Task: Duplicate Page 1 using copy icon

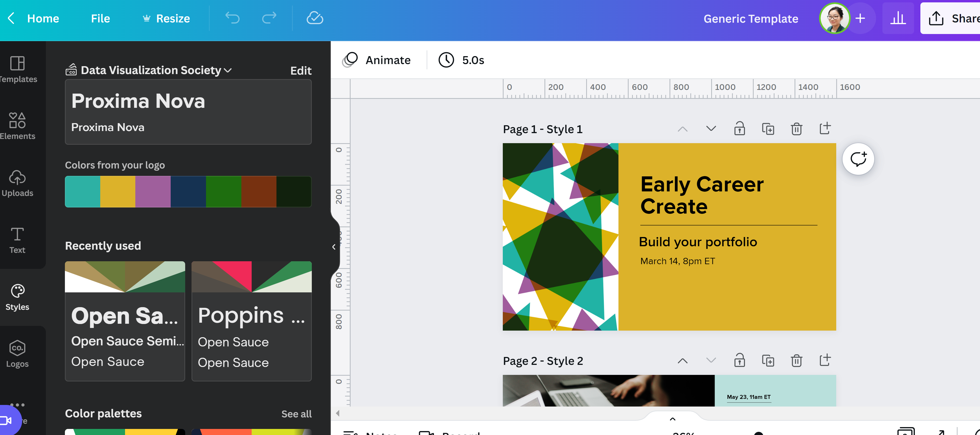Action: 768,129
